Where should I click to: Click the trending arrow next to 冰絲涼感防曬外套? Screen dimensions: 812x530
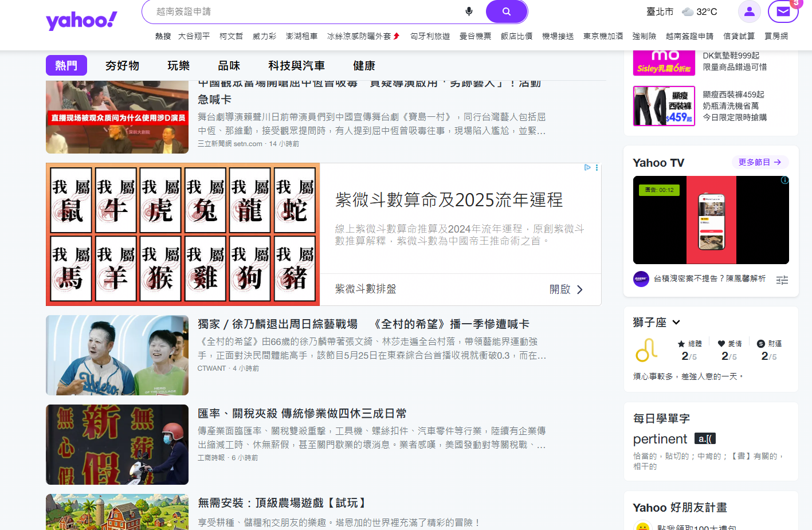(x=396, y=36)
